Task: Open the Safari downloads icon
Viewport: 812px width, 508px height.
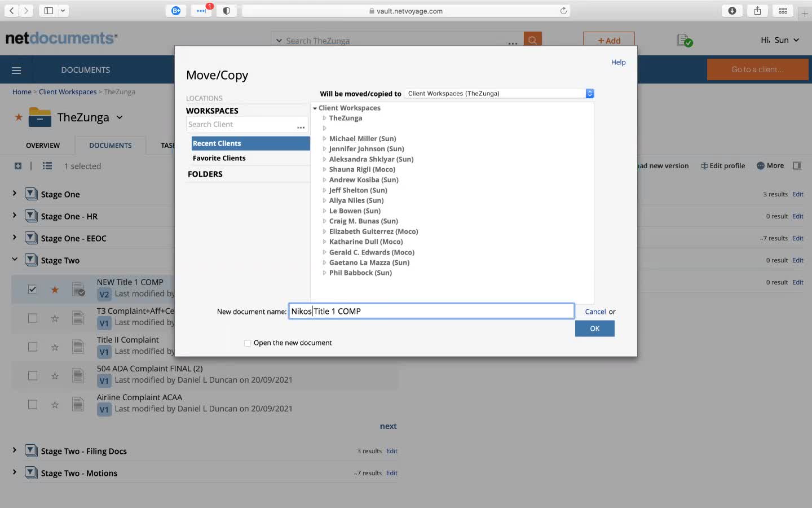Action: (732, 11)
